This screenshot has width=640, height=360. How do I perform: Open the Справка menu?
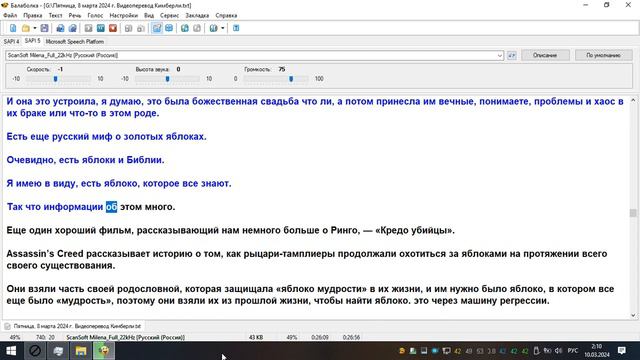pos(226,16)
